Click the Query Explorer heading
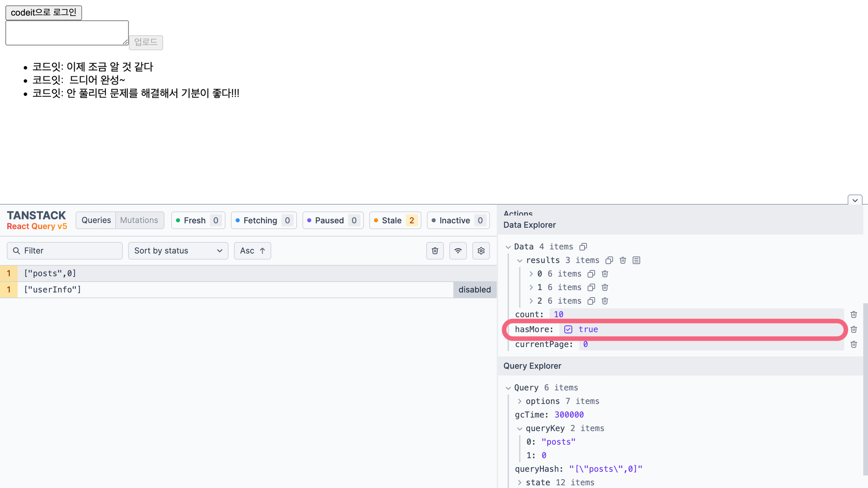The image size is (868, 488). click(x=533, y=366)
